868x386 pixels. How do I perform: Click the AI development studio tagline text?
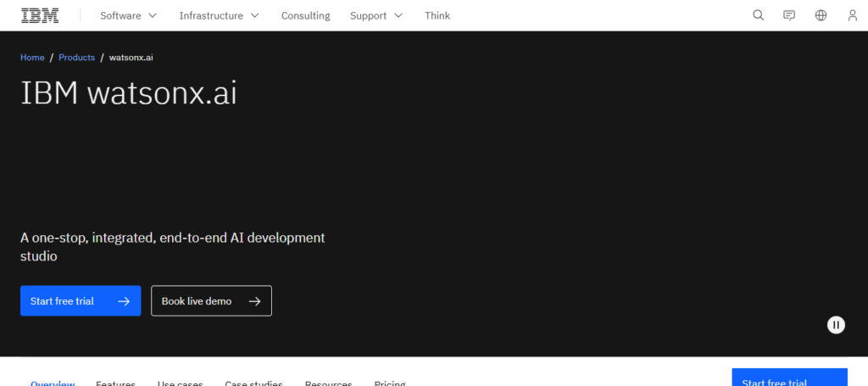pos(173,247)
